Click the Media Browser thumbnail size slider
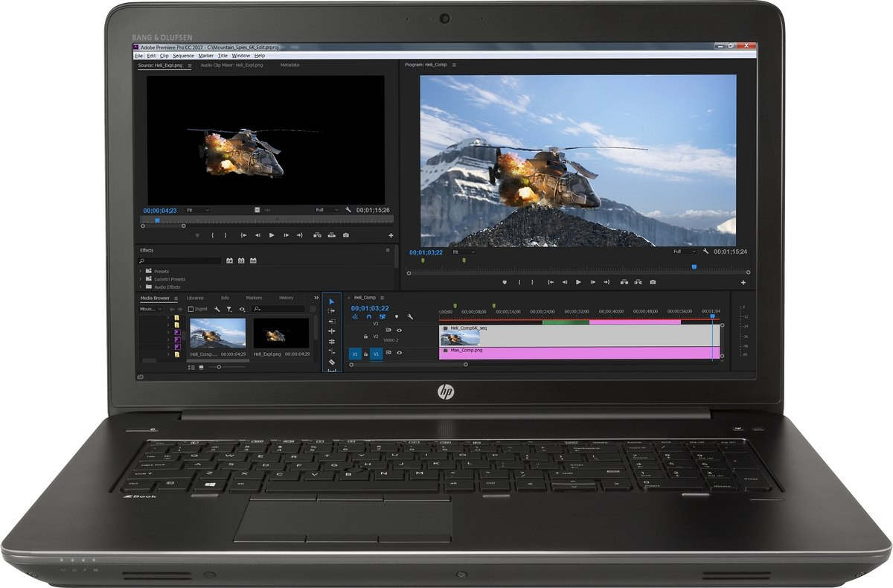The height and width of the screenshot is (588, 893). [219, 367]
